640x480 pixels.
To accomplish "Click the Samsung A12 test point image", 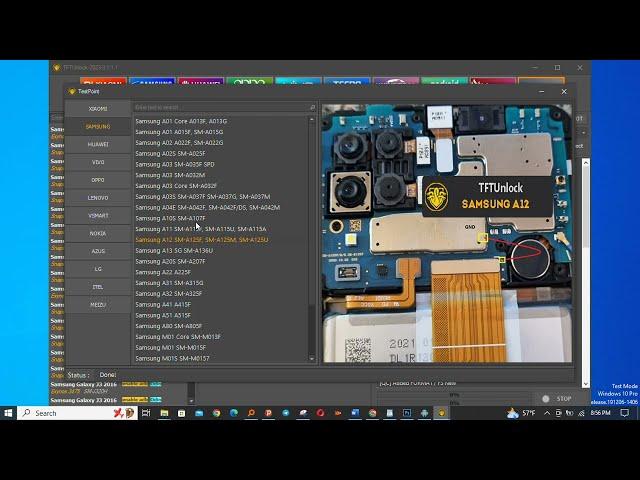I will (447, 233).
